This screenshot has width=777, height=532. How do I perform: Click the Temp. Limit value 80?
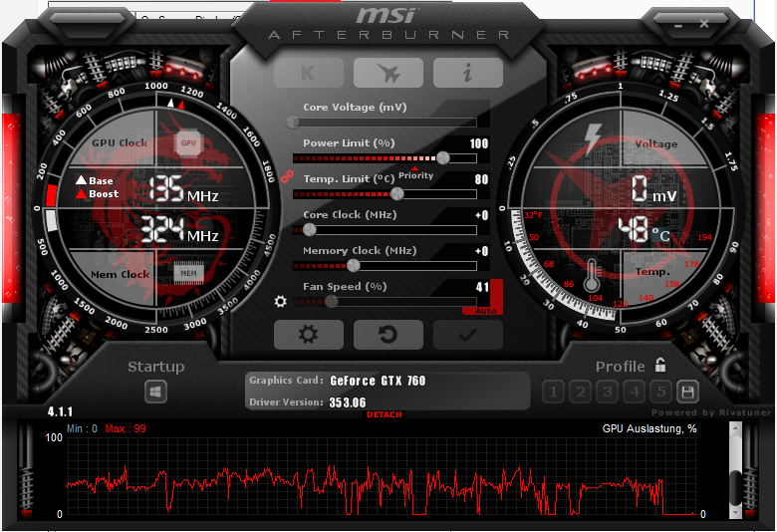click(x=481, y=179)
